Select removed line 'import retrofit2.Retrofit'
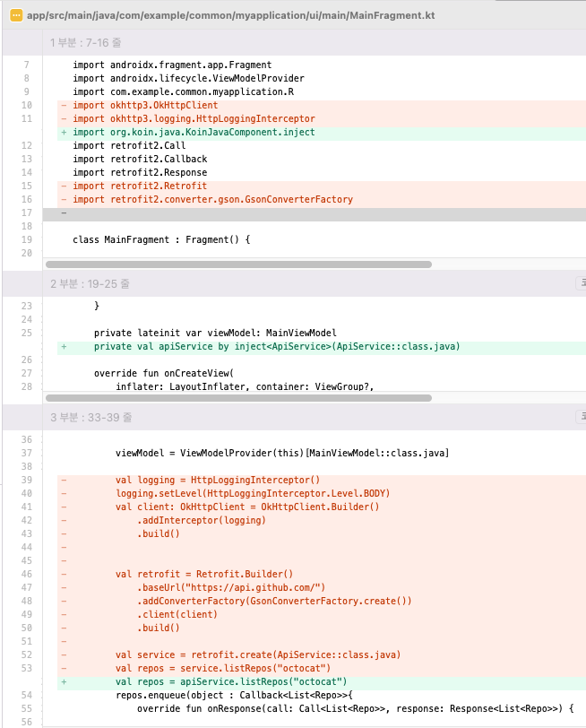The height and width of the screenshot is (728, 586). [x=140, y=186]
